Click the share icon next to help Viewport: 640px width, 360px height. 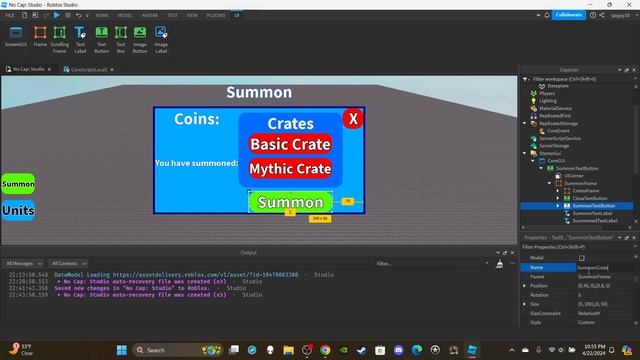coord(602,15)
